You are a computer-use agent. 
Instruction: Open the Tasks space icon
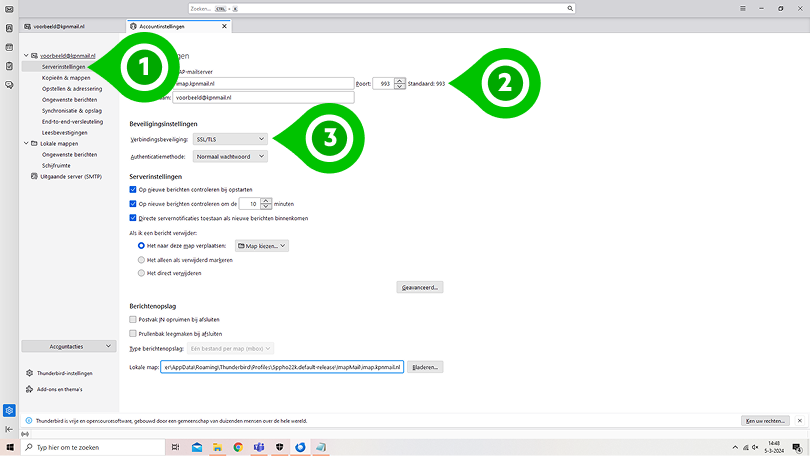9,66
